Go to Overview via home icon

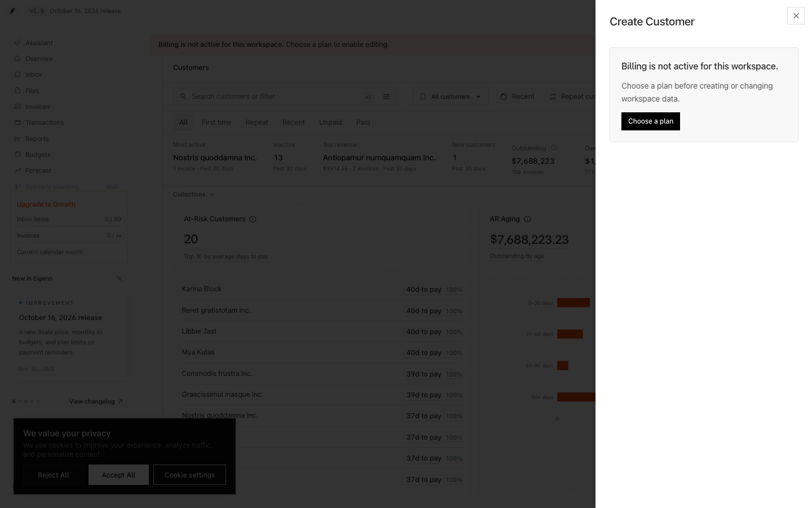pos(17,59)
